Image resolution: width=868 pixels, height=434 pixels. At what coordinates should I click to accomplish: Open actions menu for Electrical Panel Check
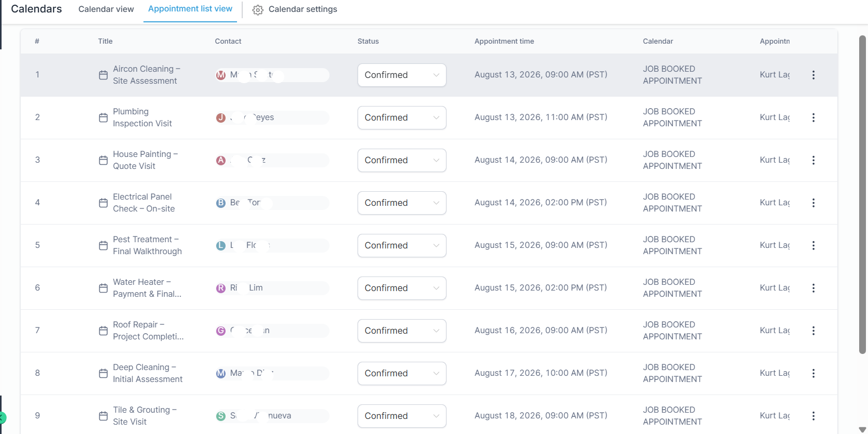(813, 203)
